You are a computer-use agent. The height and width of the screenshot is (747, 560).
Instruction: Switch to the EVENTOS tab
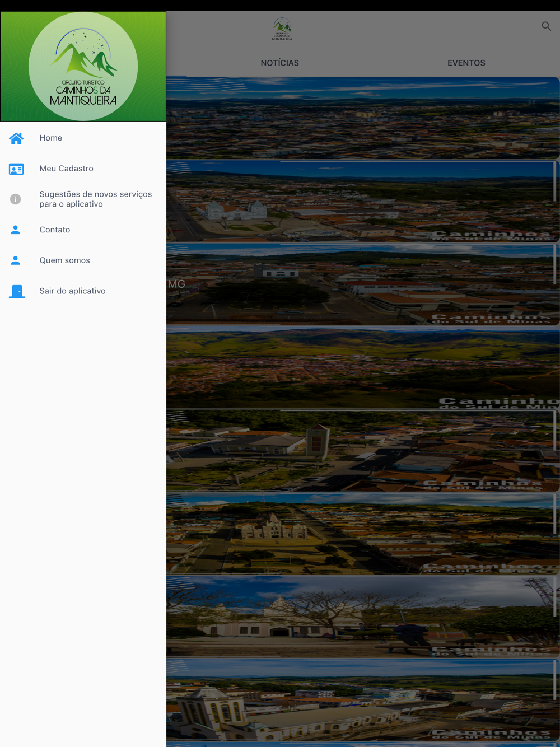466,63
